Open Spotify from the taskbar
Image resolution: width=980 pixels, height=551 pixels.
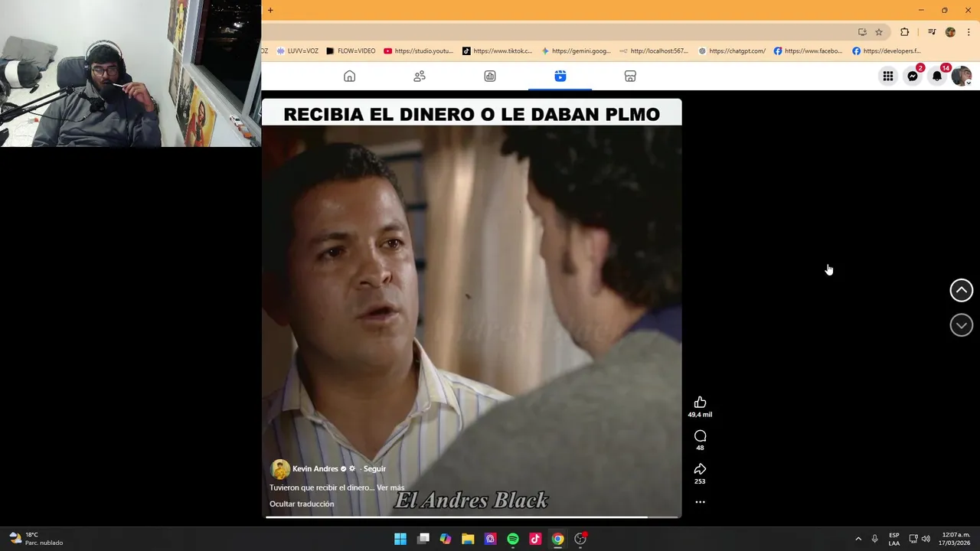point(513,539)
